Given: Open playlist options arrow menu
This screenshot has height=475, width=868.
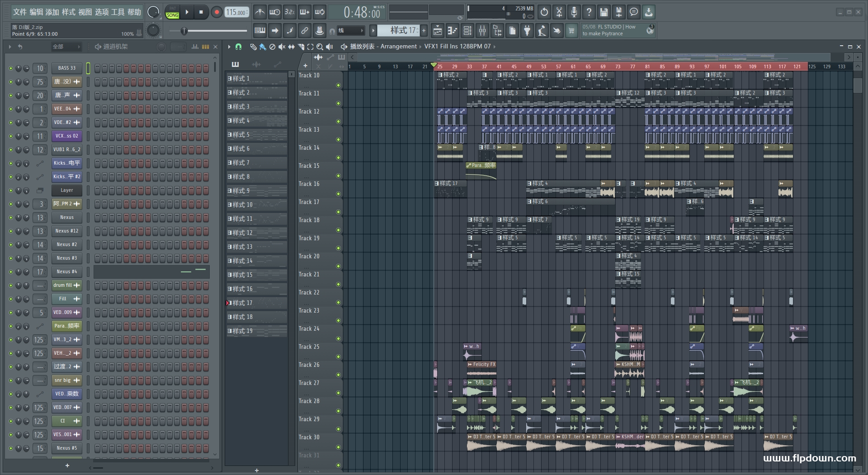Looking at the screenshot, I should (x=229, y=47).
